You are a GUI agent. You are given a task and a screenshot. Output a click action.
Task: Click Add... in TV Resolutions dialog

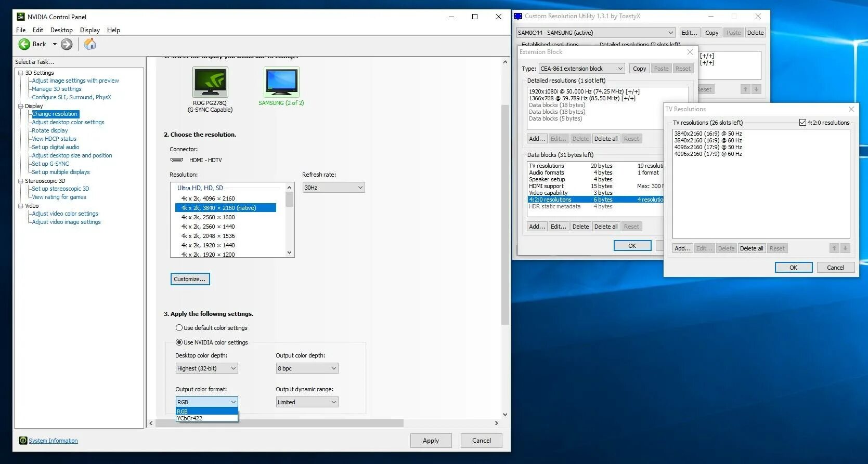click(682, 248)
